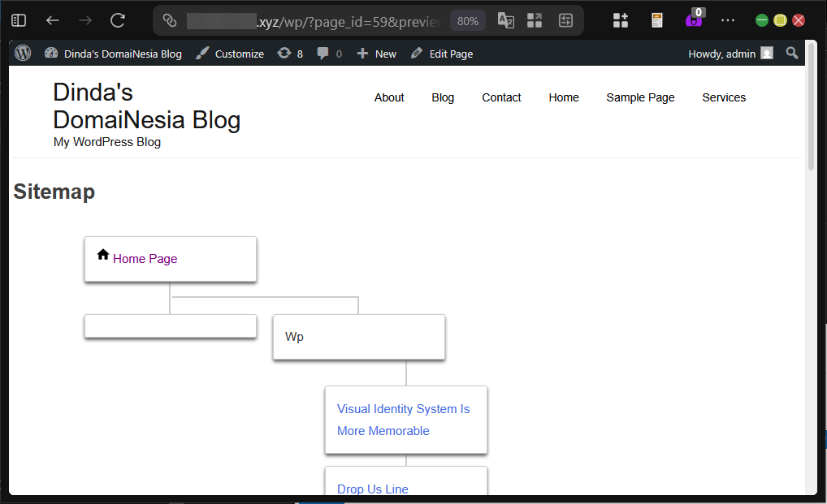
Task: Open the browser extensions puzzle-style icon
Action: [620, 19]
